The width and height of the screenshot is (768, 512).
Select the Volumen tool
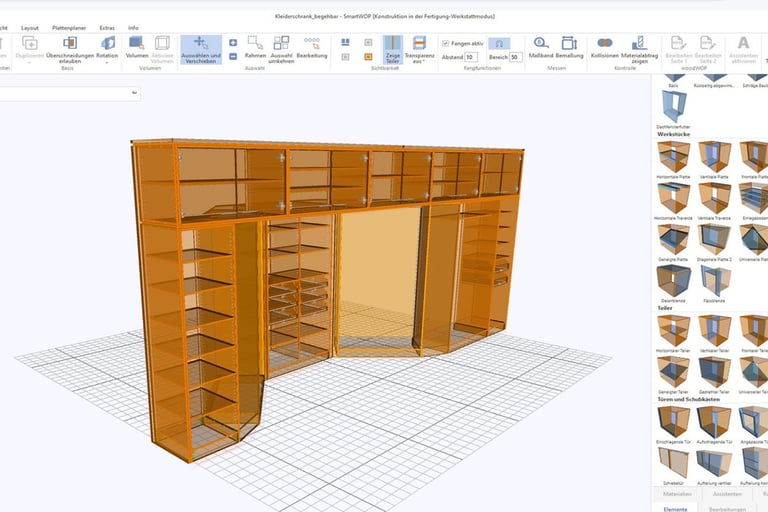137,48
